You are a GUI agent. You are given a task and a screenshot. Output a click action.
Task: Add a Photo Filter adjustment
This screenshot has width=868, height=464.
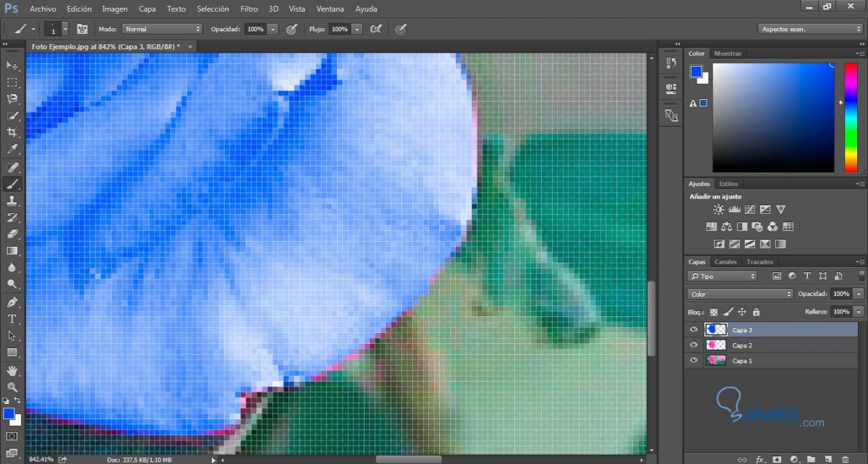[x=757, y=227]
